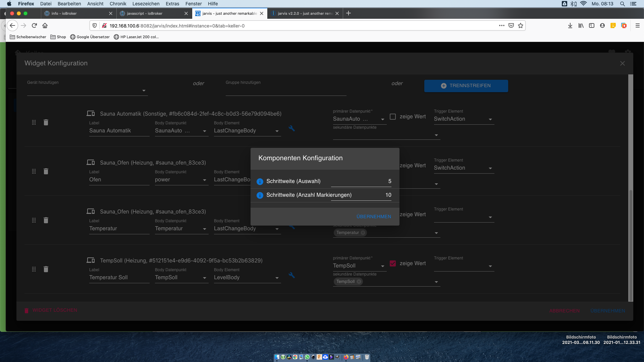The width and height of the screenshot is (644, 362).
Task: Remove the TempSoll chip from sekundäre Datenpunkte
Action: tap(359, 282)
